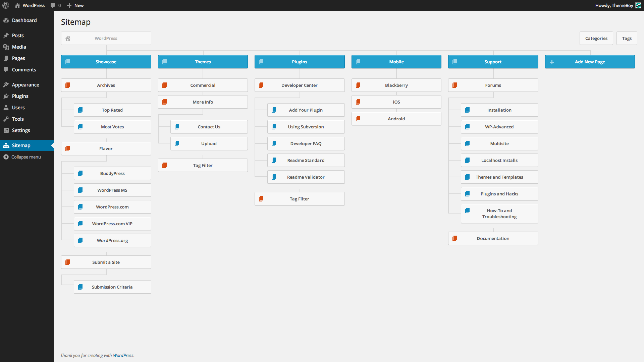The height and width of the screenshot is (362, 644).
Task: Click the Android page item
Action: [x=396, y=118]
